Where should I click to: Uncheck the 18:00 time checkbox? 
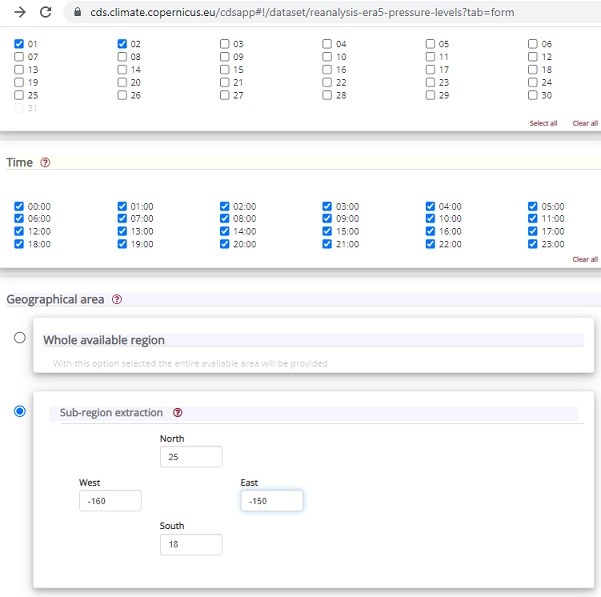click(19, 244)
